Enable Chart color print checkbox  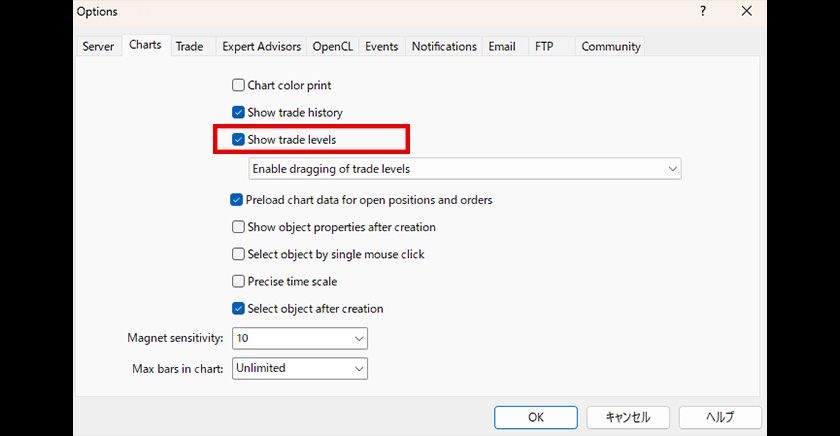pos(238,86)
